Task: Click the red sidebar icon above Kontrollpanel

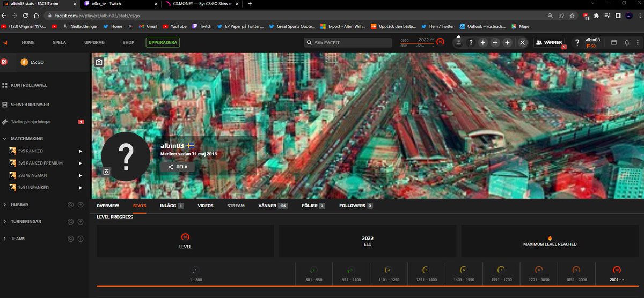Action: click(x=4, y=62)
